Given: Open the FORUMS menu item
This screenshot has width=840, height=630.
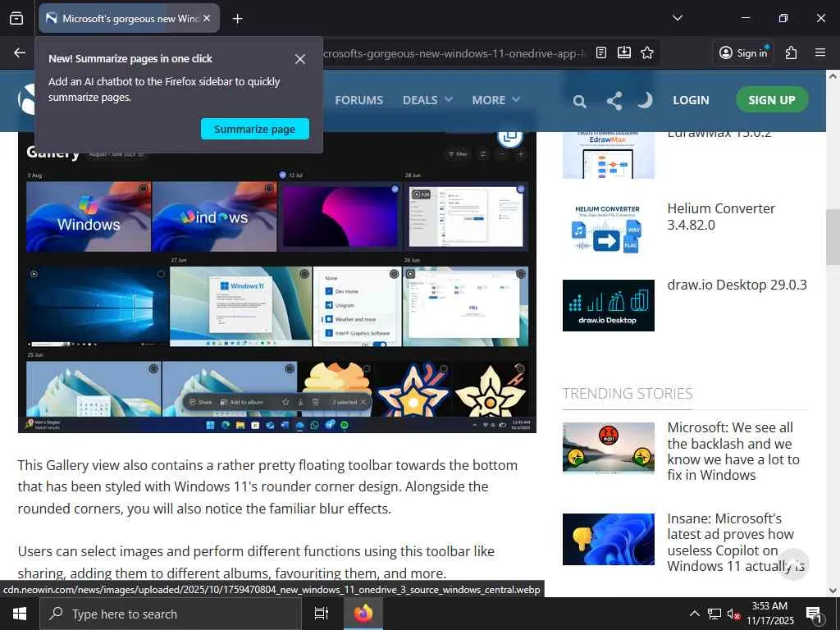Looking at the screenshot, I should (x=359, y=100).
